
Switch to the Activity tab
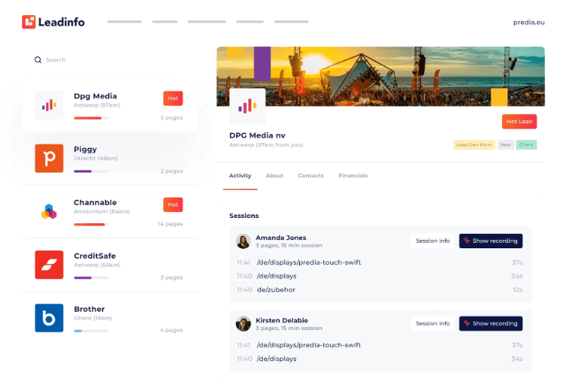point(240,176)
